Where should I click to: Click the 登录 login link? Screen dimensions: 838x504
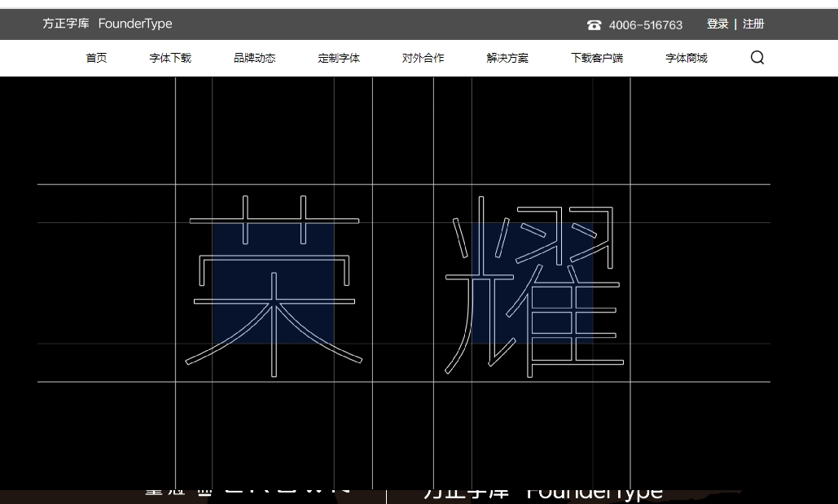(717, 24)
